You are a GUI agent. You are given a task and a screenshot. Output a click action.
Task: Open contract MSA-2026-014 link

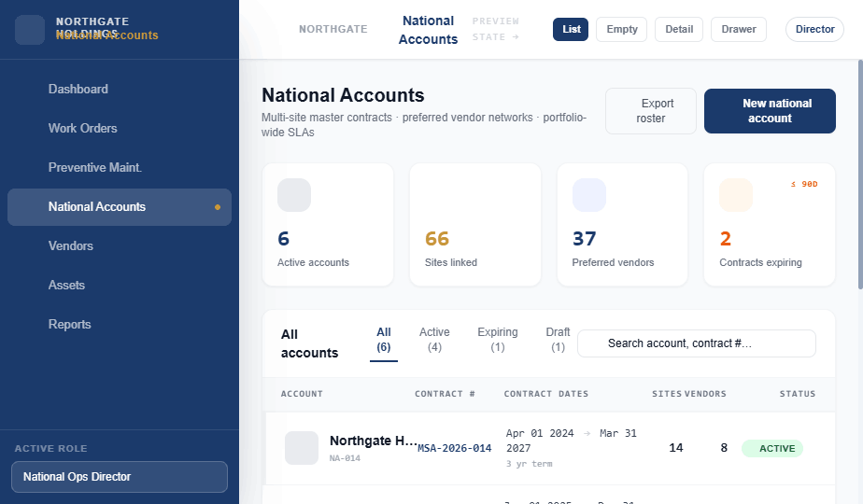(455, 448)
